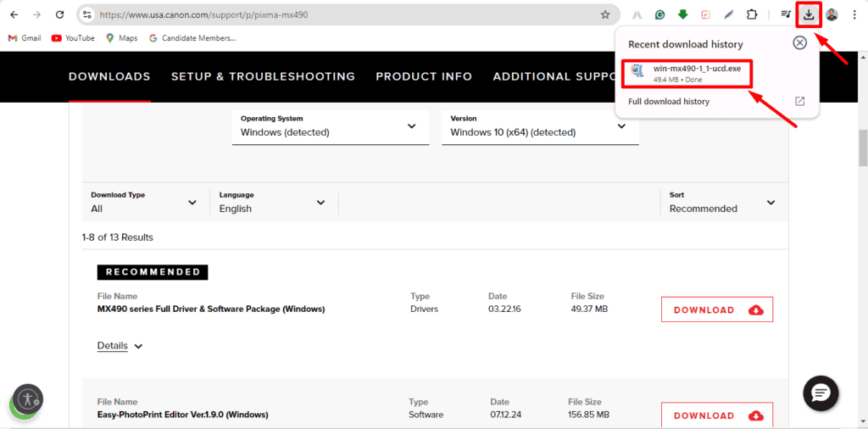Open the accessibility options icon
Viewport: 868px width, 429px height.
point(28,399)
